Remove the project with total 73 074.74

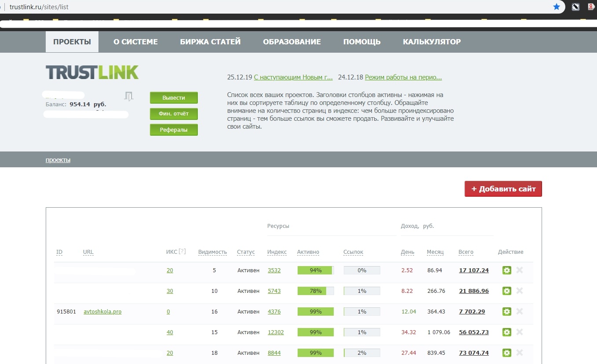pyautogui.click(x=520, y=353)
